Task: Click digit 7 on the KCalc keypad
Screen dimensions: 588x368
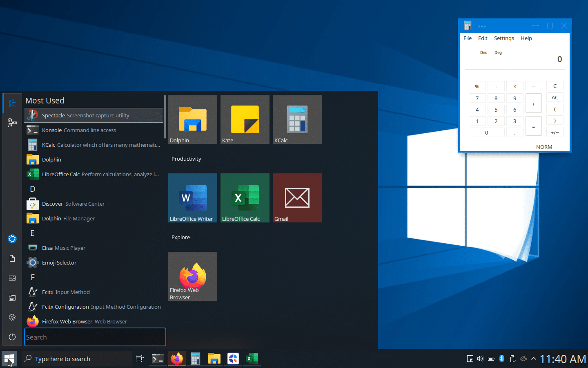Action: pyautogui.click(x=477, y=98)
